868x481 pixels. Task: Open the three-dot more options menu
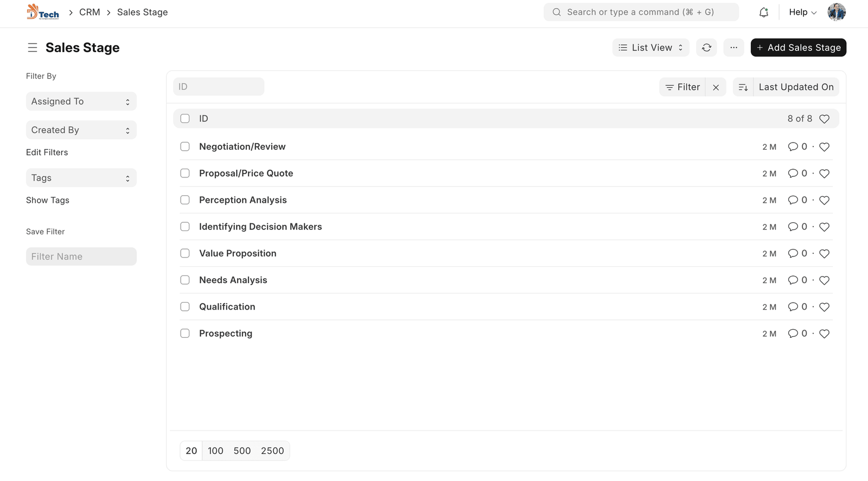point(733,48)
